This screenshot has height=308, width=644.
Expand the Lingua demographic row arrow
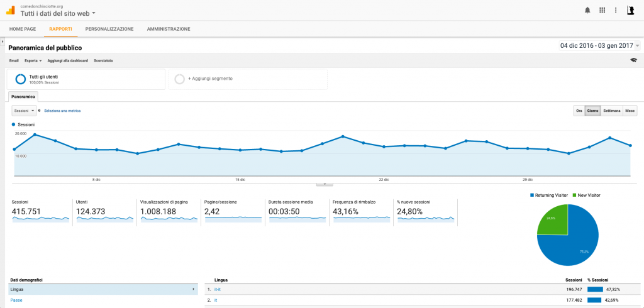click(193, 289)
